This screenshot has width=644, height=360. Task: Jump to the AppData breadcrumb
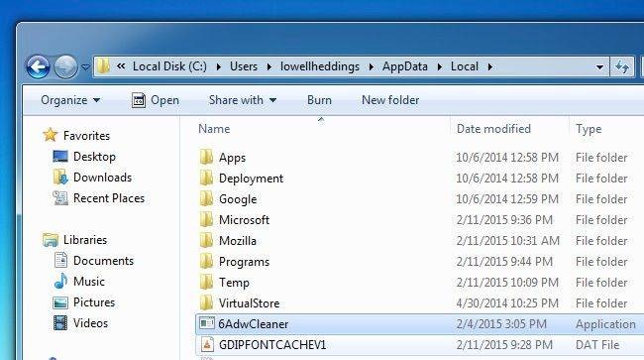pyautogui.click(x=405, y=66)
